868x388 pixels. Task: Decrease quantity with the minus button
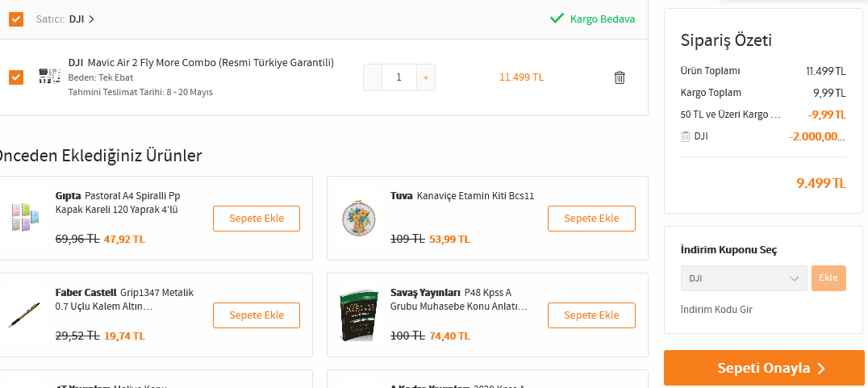373,77
